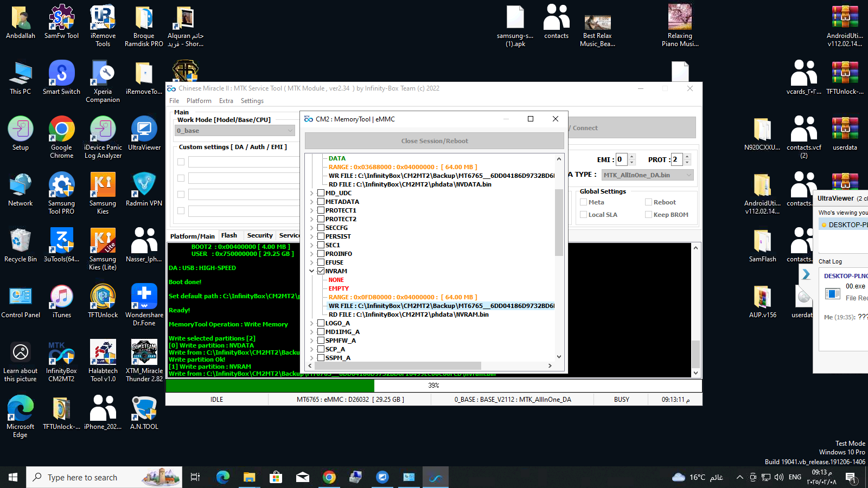This screenshot has width=868, height=488.
Task: Open the Platform menu
Action: (x=199, y=101)
